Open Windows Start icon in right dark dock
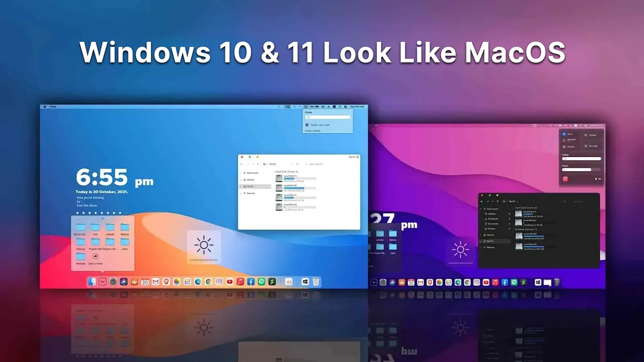This screenshot has height=362, width=644. (x=538, y=283)
